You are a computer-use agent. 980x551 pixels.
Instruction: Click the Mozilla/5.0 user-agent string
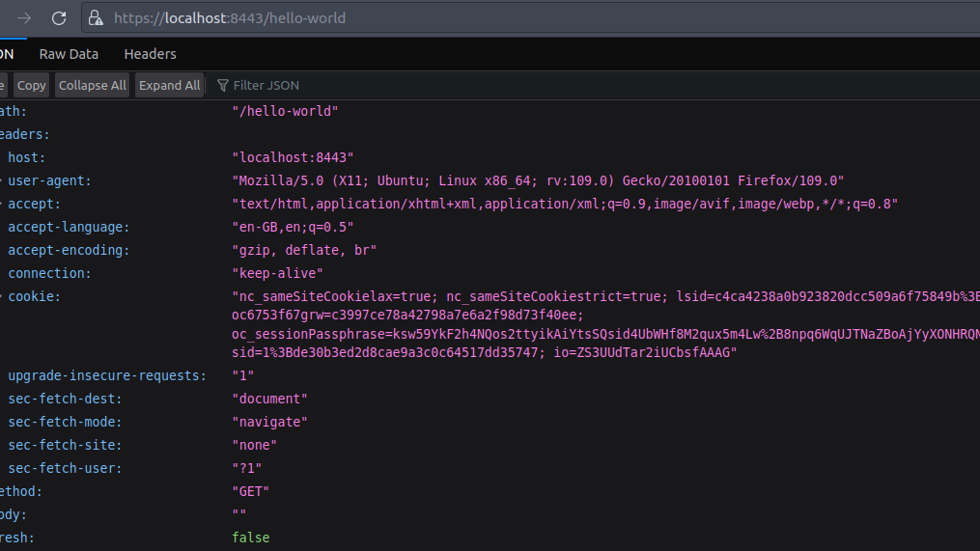point(538,180)
